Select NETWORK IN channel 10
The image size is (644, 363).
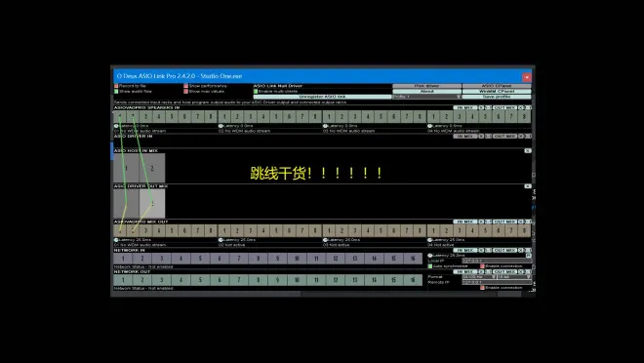[x=297, y=259]
